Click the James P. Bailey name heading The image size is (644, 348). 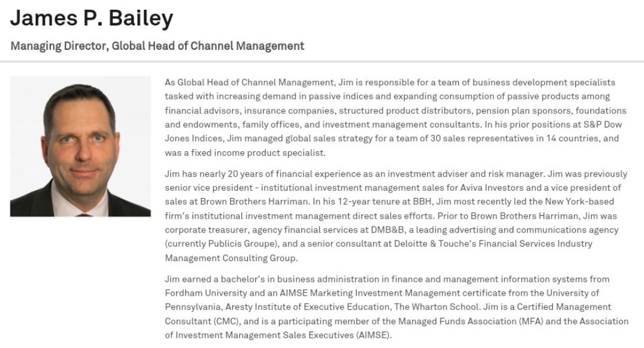pos(92,18)
